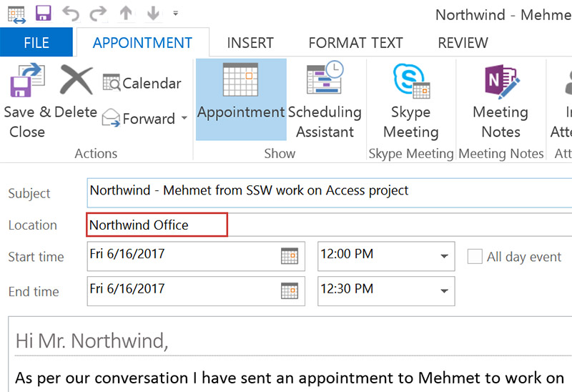
Task: Switch to the FORMAT TEXT tab
Action: pyautogui.click(x=355, y=43)
